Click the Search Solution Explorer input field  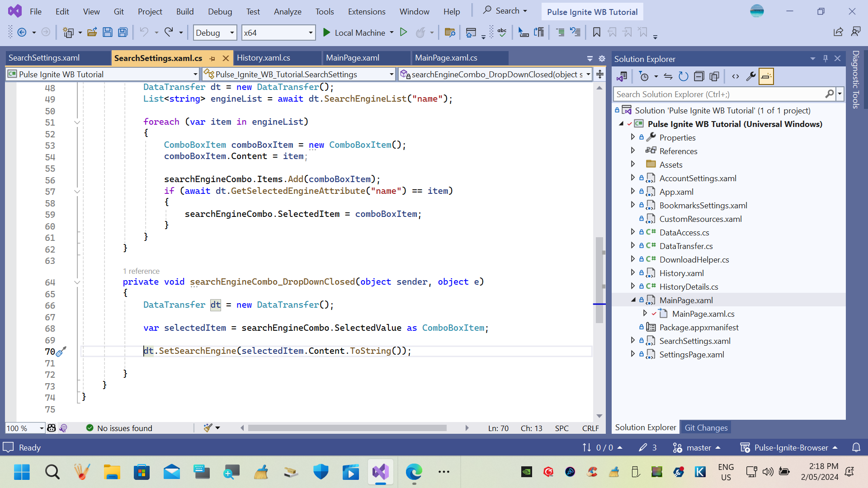[x=719, y=94]
